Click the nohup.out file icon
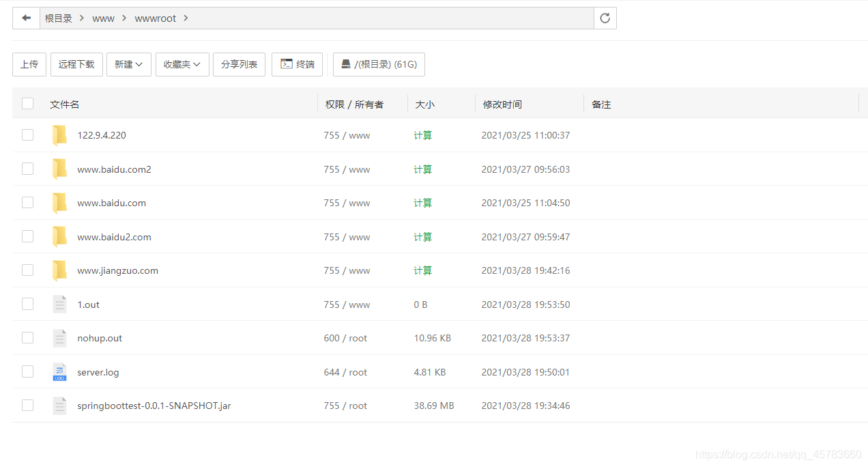868x467 pixels. 59,338
